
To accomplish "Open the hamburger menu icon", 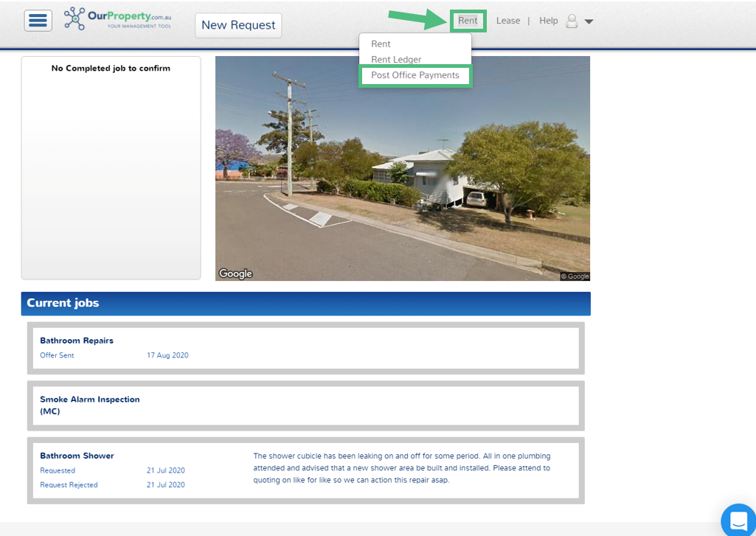I will (38, 21).
